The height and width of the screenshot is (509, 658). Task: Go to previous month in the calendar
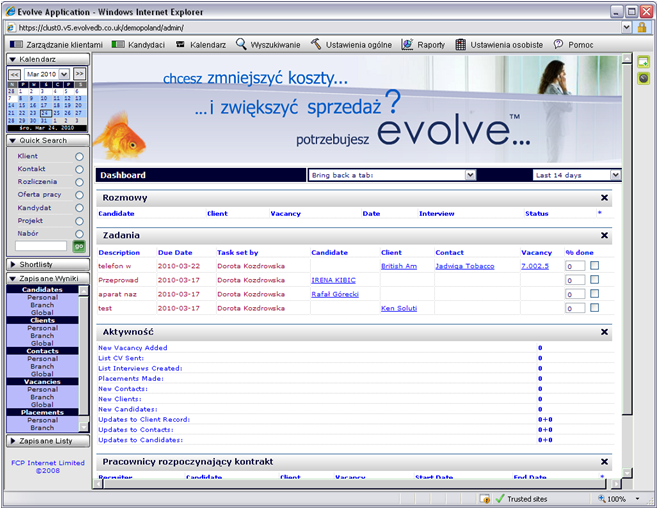[x=14, y=74]
